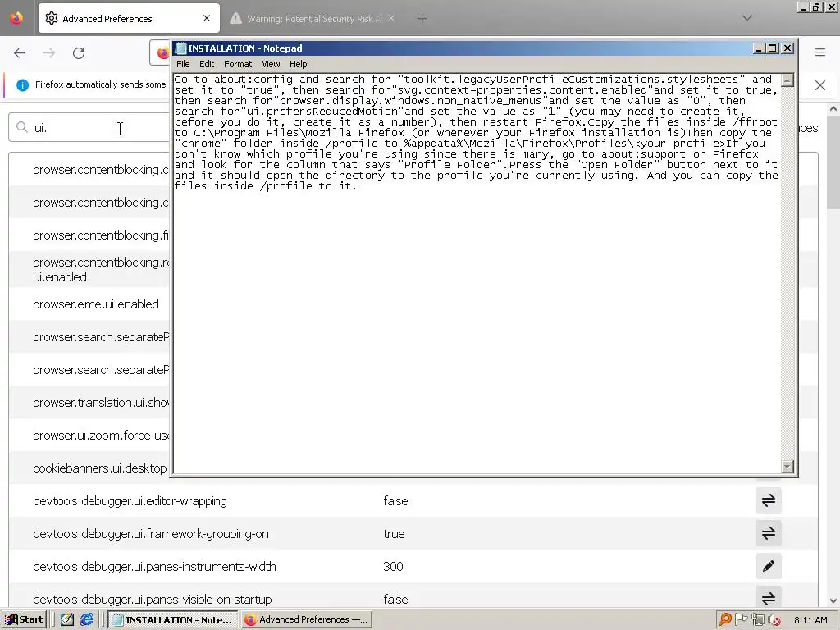This screenshot has height=630, width=840.
Task: Edit devtools.debugger.ui.panes-instruments-width value
Action: click(769, 566)
